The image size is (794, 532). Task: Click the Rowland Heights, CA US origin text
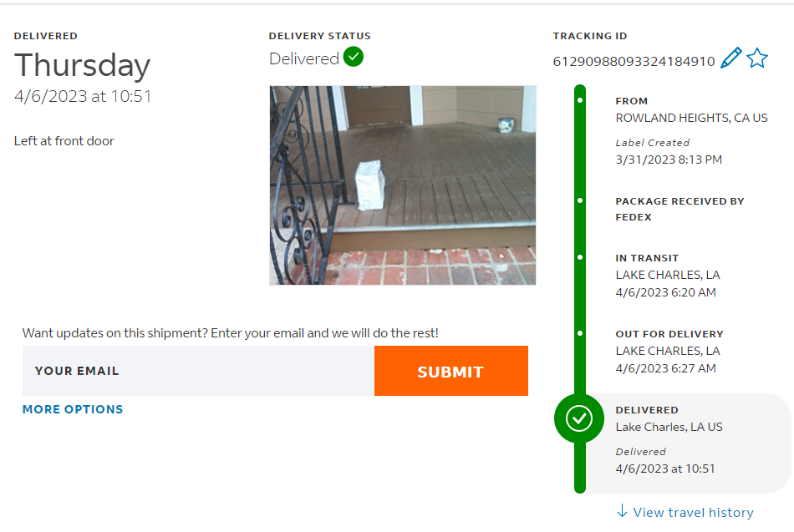[691, 118]
